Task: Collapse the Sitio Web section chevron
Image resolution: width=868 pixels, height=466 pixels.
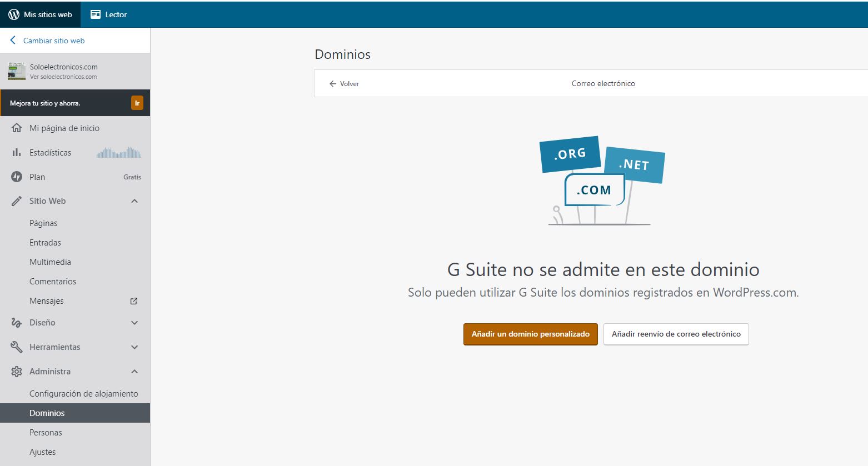Action: click(134, 201)
